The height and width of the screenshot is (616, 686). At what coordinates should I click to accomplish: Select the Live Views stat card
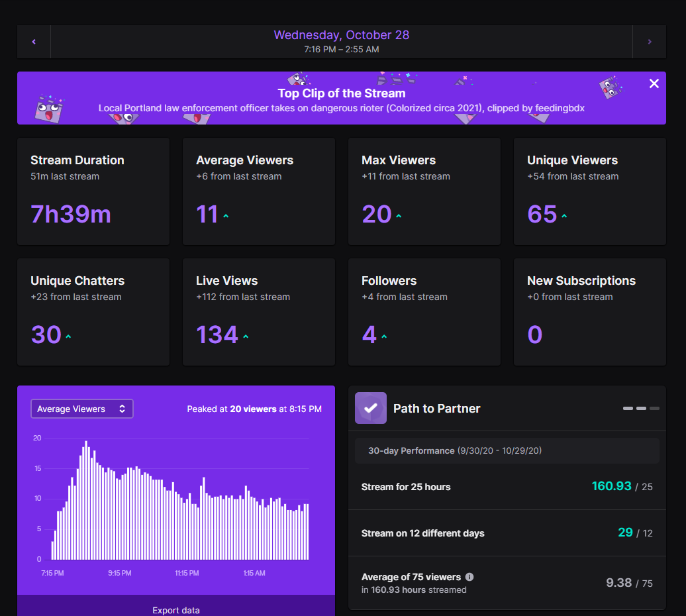click(x=258, y=312)
